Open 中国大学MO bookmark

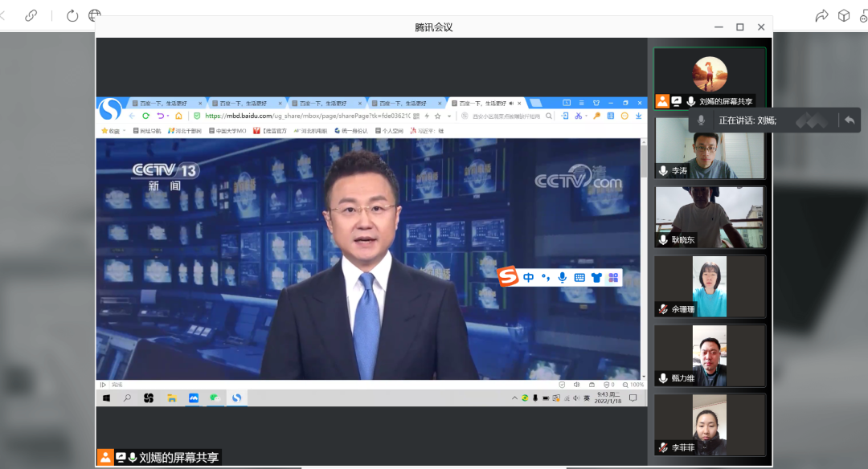[227, 131]
